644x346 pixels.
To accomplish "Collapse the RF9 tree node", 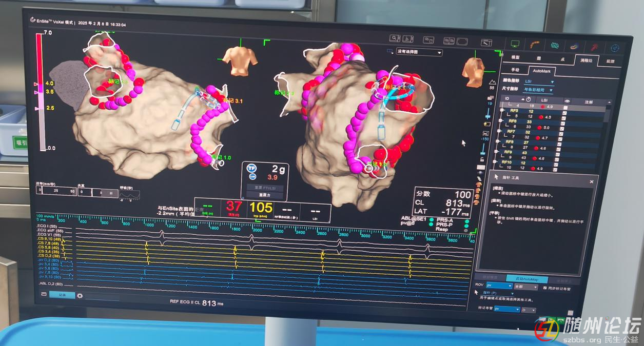I will point(496,151).
